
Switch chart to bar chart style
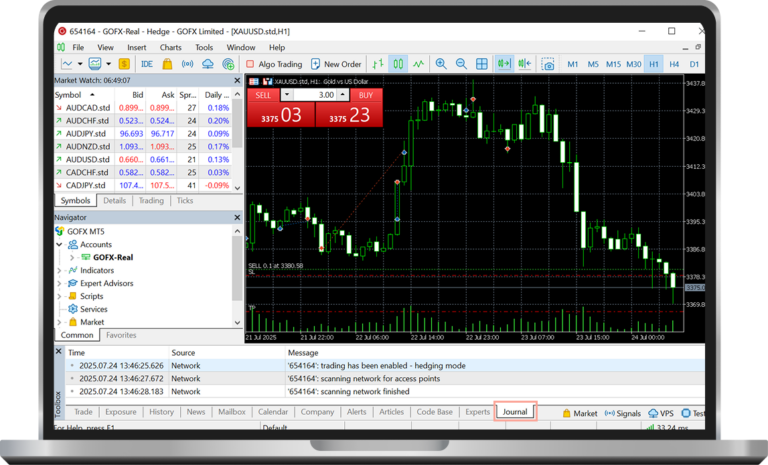tap(378, 64)
